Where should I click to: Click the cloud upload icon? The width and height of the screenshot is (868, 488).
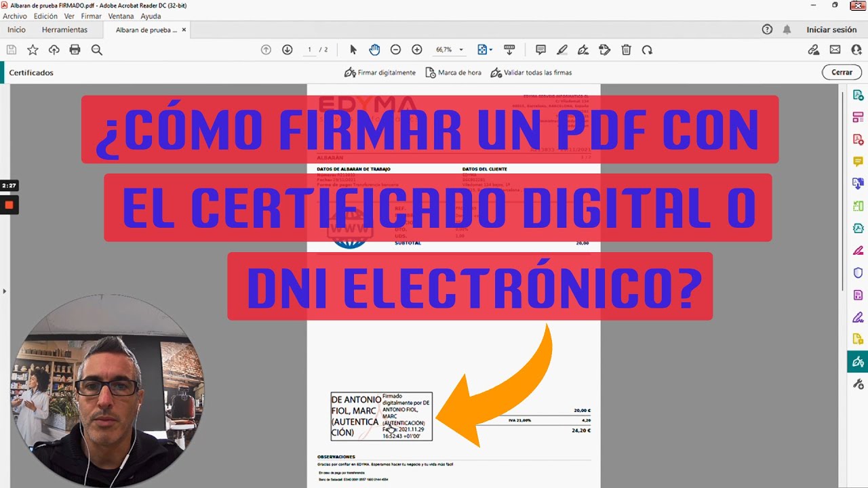(54, 49)
